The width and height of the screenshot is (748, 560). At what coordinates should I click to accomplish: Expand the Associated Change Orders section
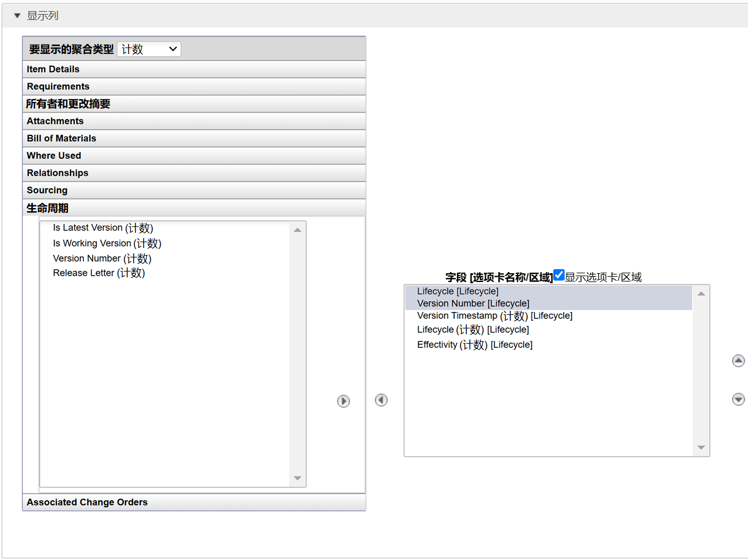(x=194, y=503)
